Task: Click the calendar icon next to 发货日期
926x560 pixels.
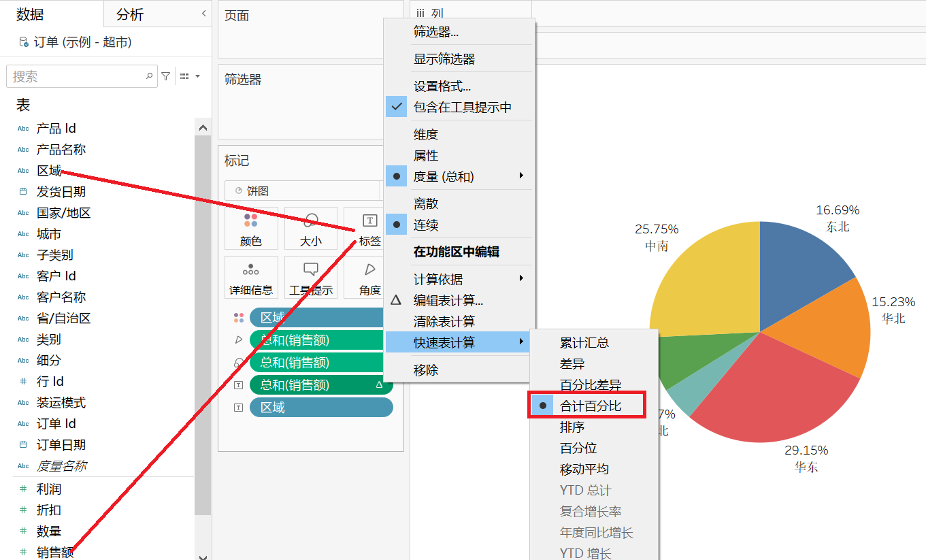Action: [23, 192]
